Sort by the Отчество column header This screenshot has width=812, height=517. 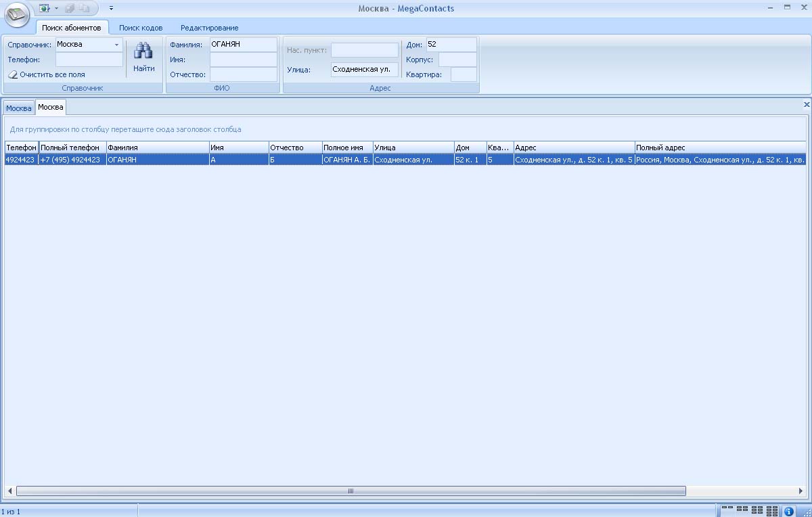tap(295, 148)
